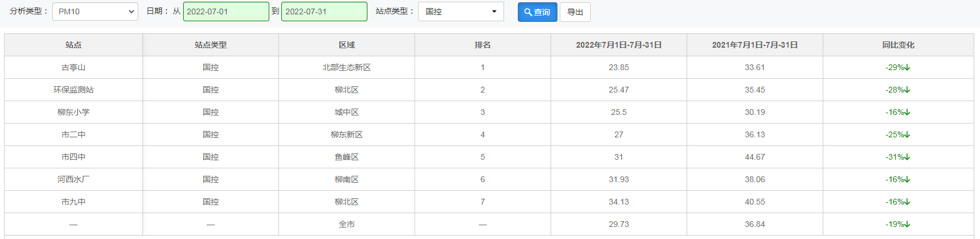Screen dimensions: 980x239
Task: Click the down arrow beside -19%
Action: click(907, 224)
